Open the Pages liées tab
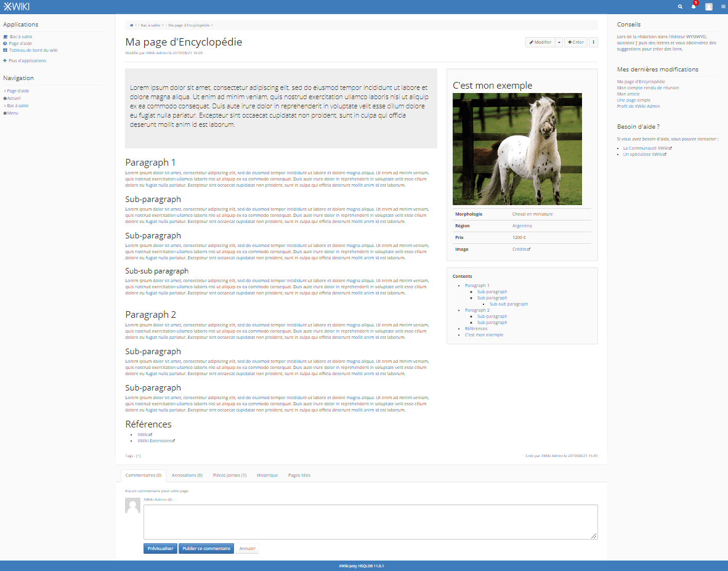The height and width of the screenshot is (571, 728). (x=299, y=476)
